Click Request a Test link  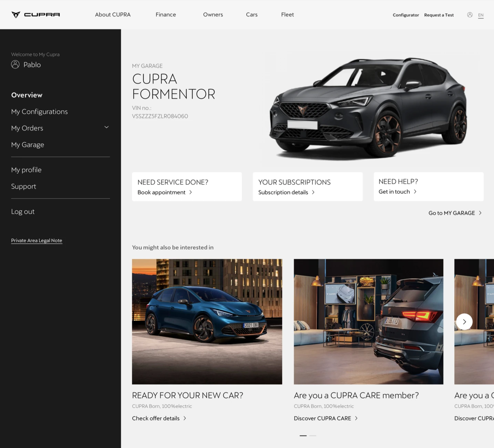coord(439,15)
